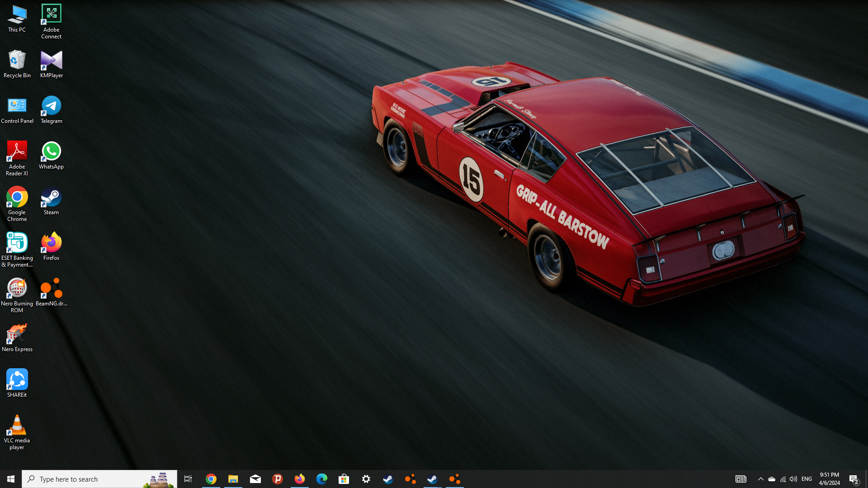
Task: Open the red P app in taskbar
Action: pos(277,479)
